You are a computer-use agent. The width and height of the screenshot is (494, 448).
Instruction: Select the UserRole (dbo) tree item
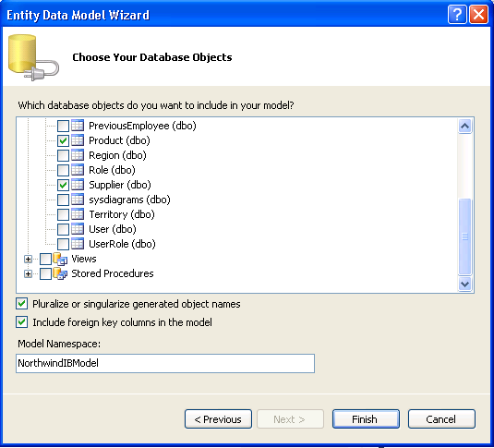(x=122, y=244)
